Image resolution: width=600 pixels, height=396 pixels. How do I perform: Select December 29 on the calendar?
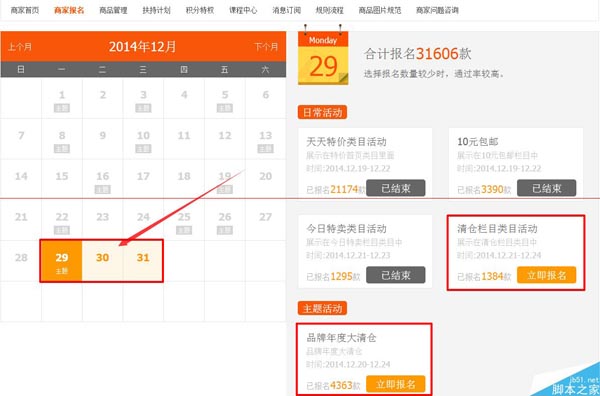pos(61,261)
